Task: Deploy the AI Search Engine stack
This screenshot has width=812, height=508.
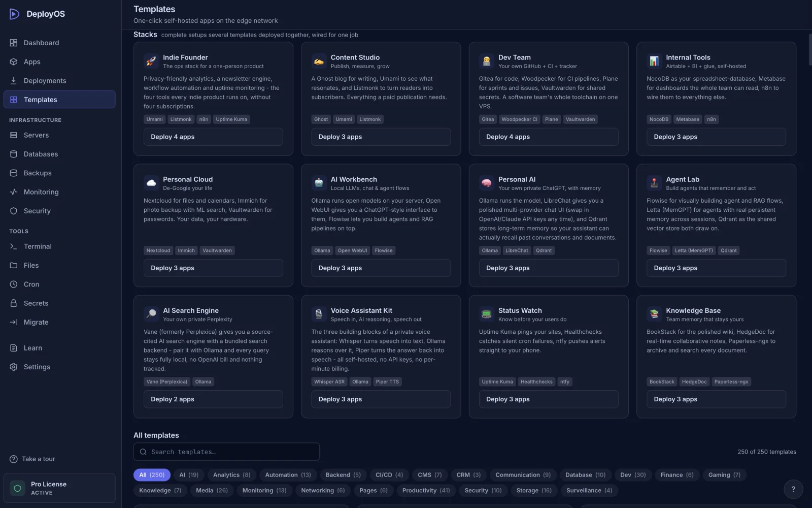Action: pyautogui.click(x=213, y=399)
